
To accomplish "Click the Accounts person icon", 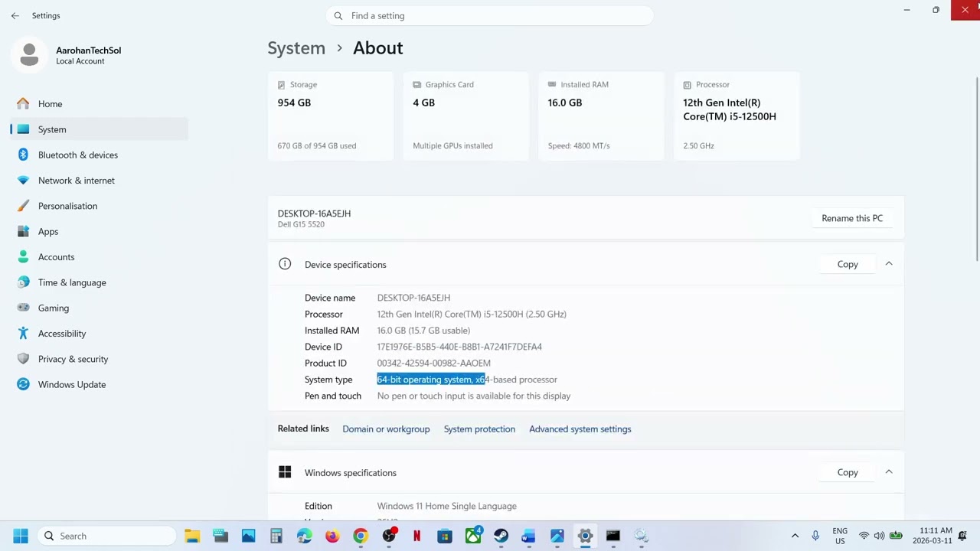I will point(23,257).
